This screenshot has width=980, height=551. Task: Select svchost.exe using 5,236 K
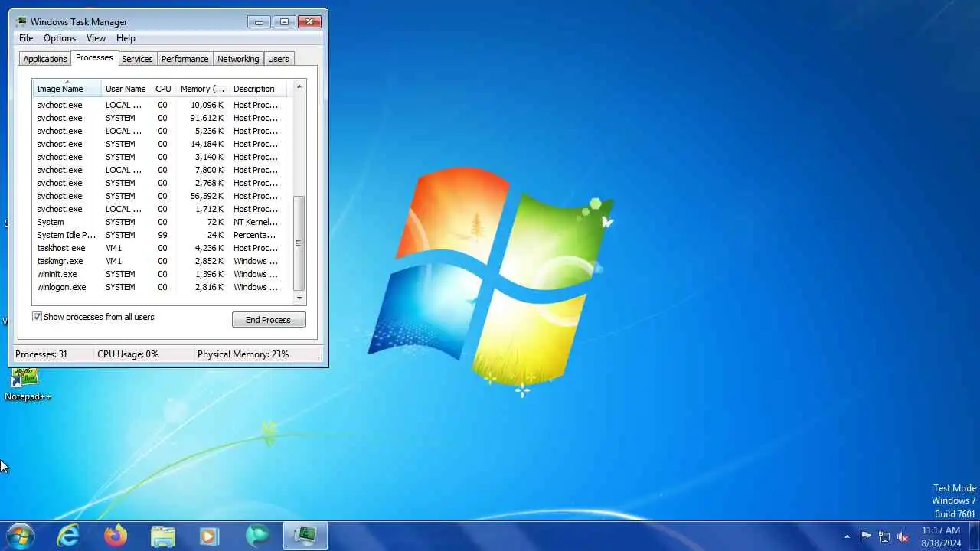point(161,131)
